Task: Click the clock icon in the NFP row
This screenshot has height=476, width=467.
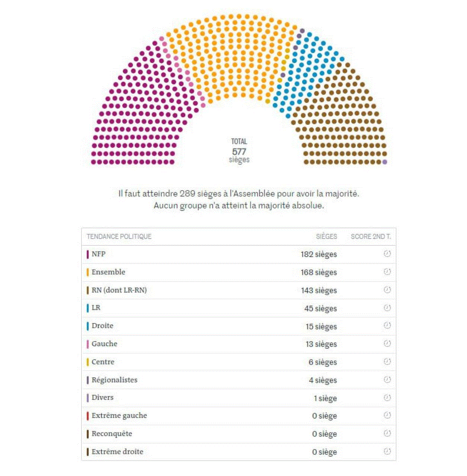Action: click(387, 254)
